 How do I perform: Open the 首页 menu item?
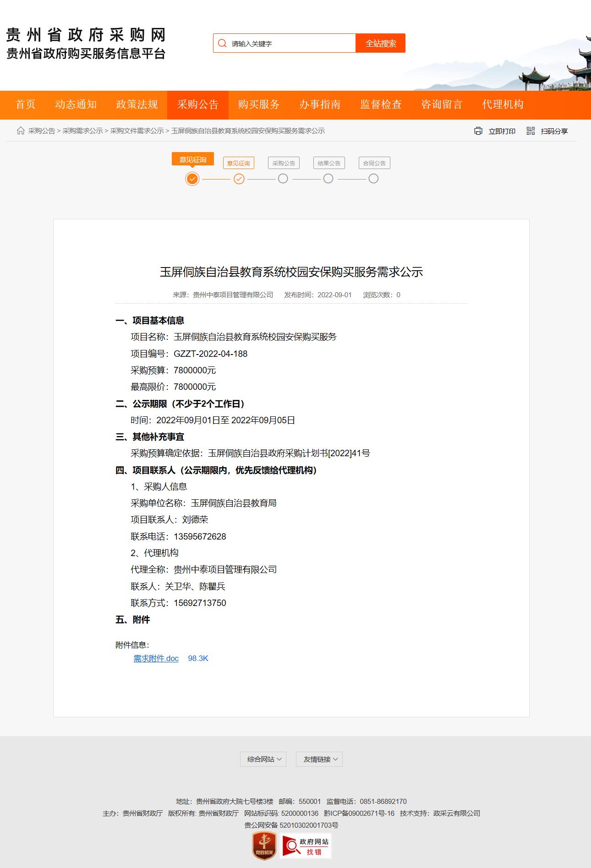pos(26,104)
